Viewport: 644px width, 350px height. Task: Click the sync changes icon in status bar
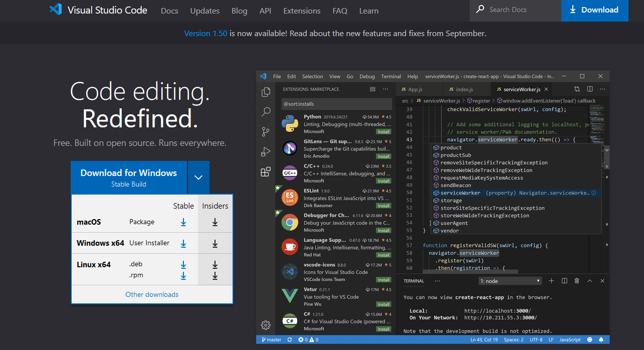pos(289,339)
